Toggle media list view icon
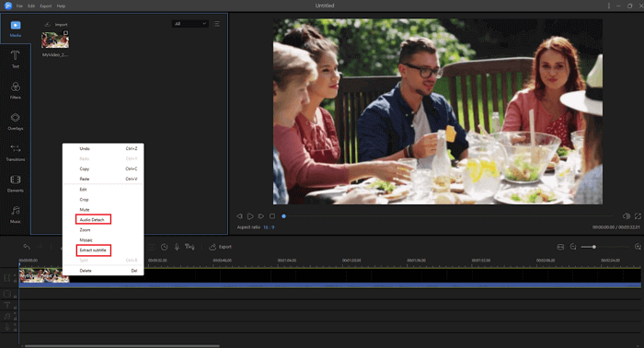The image size is (644, 348). (x=217, y=24)
